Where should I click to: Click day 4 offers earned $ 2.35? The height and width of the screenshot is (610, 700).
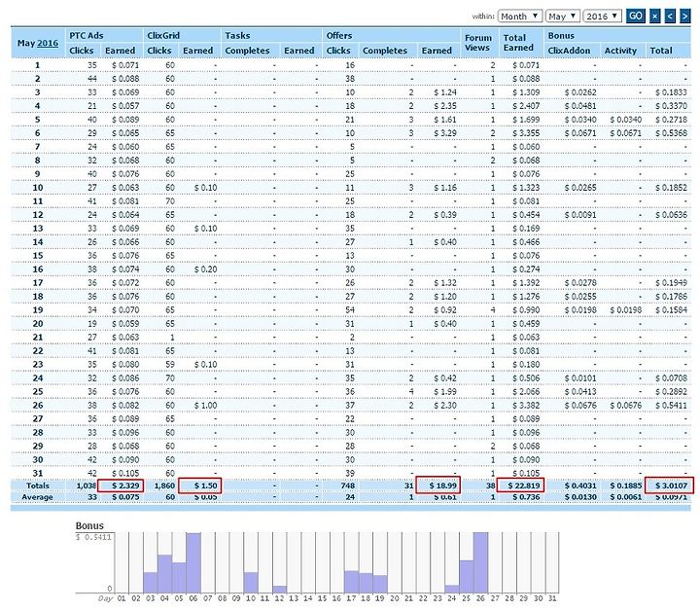pyautogui.click(x=445, y=106)
